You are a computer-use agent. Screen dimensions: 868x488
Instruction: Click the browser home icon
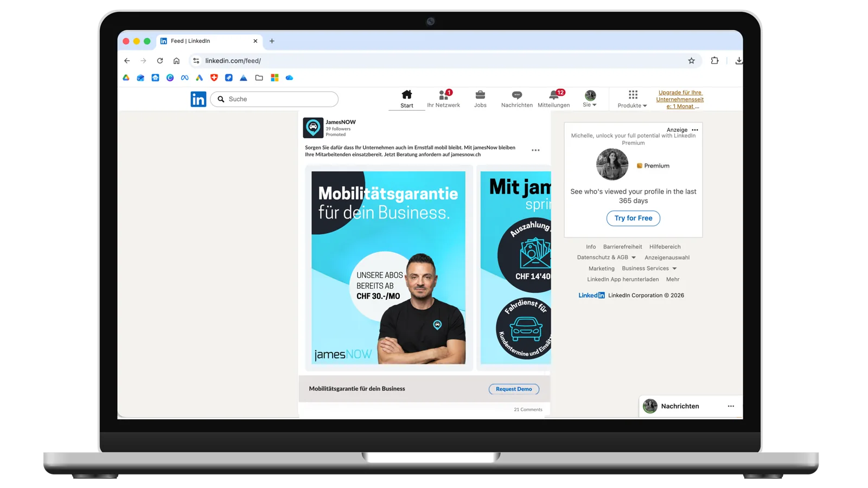176,61
